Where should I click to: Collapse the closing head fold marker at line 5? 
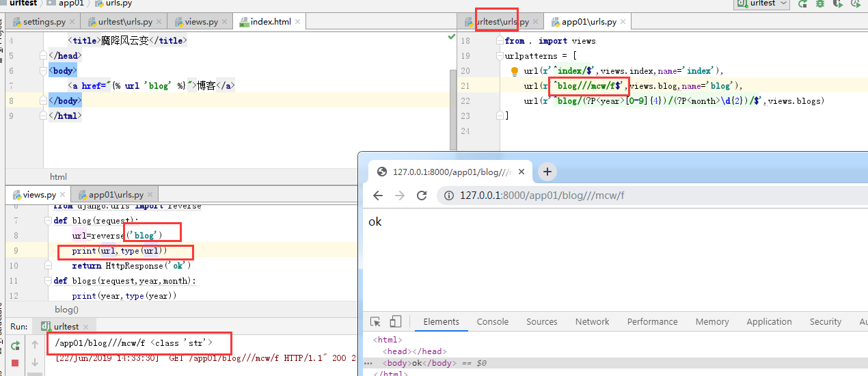click(44, 55)
